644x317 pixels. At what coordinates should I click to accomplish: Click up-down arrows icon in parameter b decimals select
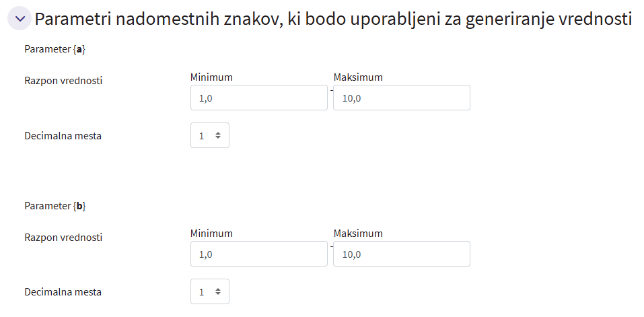[x=218, y=291]
